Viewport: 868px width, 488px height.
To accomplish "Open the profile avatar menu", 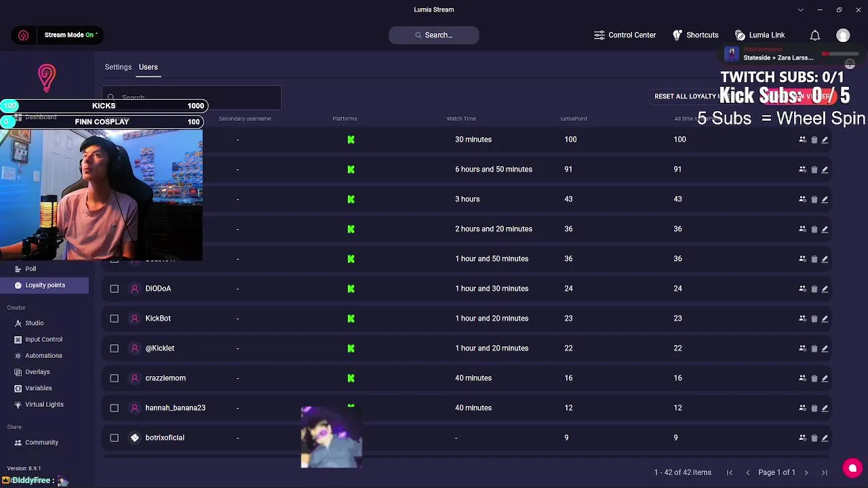I will (x=843, y=35).
